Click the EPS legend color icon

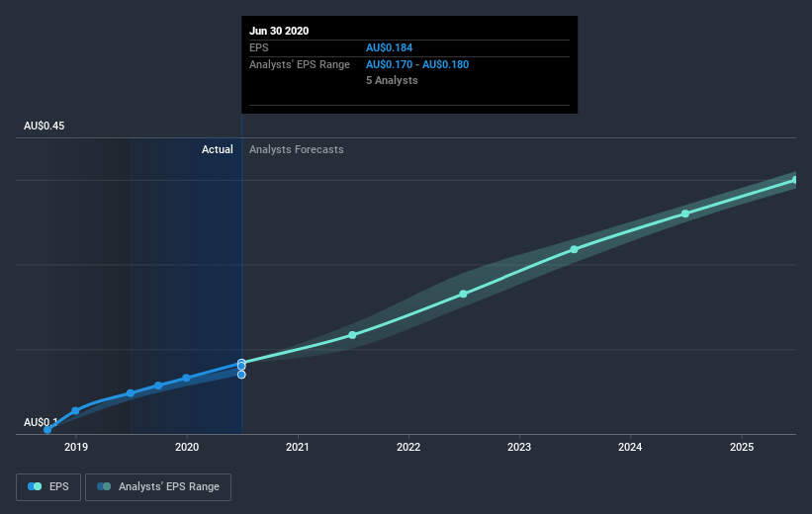pos(35,486)
